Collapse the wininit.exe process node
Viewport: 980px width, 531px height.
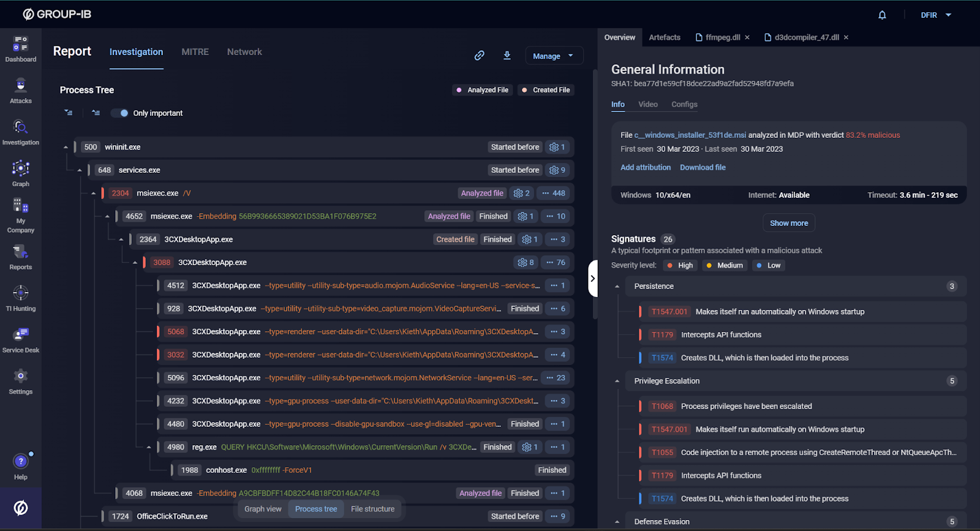tap(66, 147)
